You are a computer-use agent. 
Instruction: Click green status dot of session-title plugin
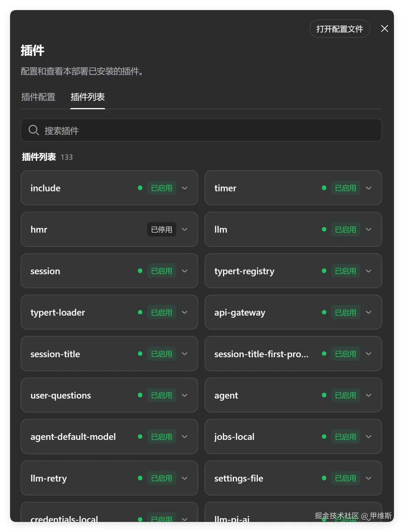140,354
